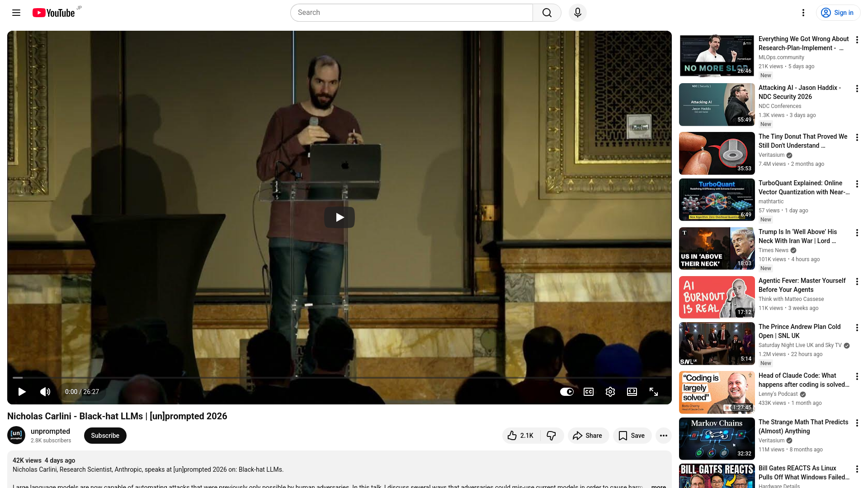This screenshot has height=488, width=868.
Task: Like the video with 2.1K likes
Action: click(x=521, y=436)
